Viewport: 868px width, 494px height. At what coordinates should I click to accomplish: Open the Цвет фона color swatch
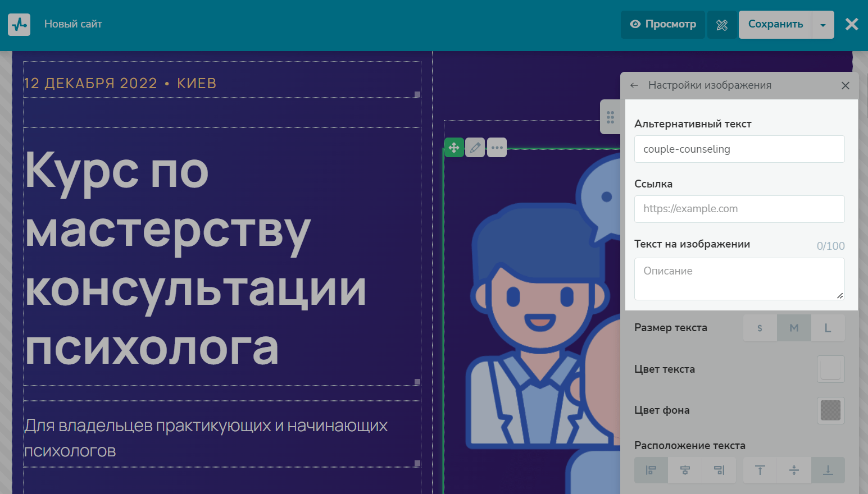[831, 410]
